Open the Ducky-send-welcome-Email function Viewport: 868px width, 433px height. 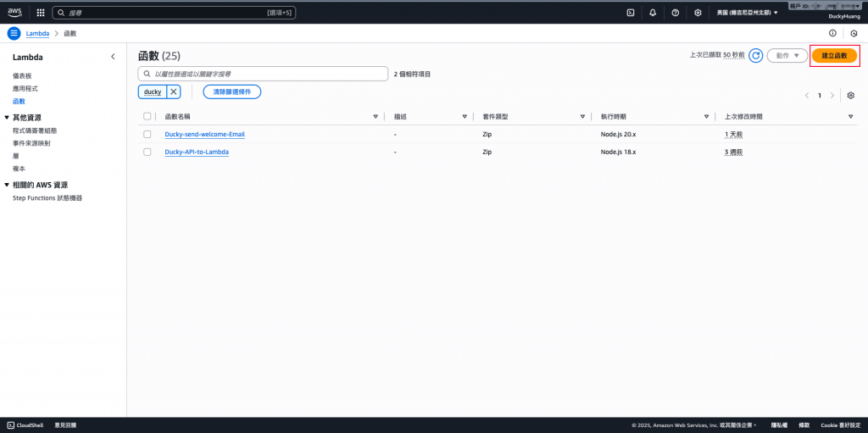(x=205, y=134)
